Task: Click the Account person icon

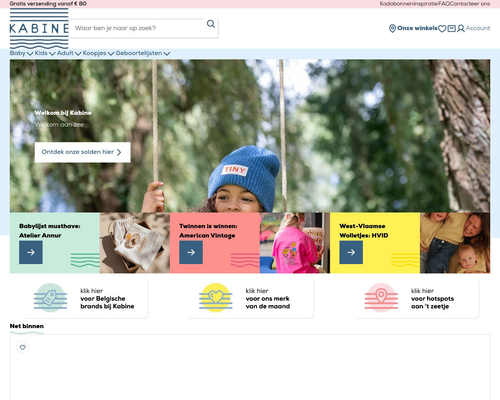Action: point(461,28)
